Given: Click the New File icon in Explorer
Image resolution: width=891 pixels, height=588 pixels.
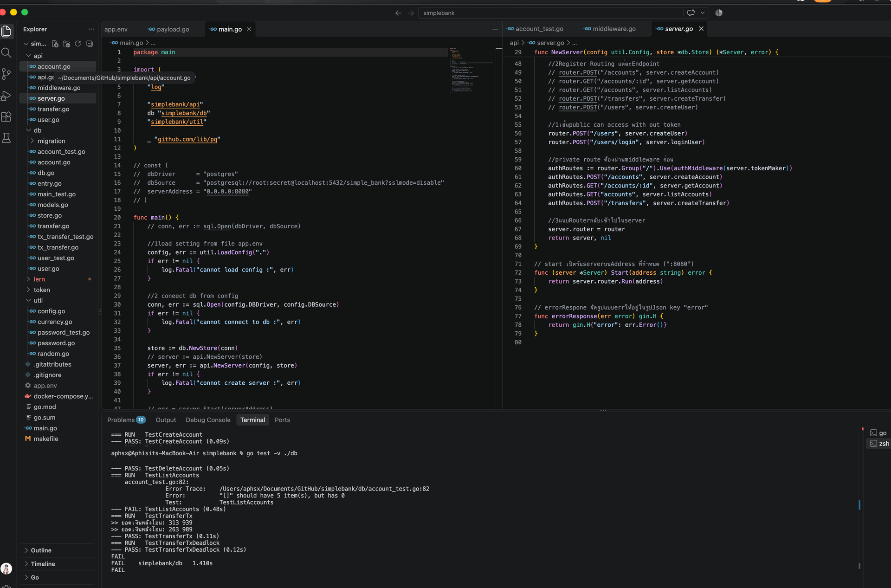Looking at the screenshot, I should point(55,44).
